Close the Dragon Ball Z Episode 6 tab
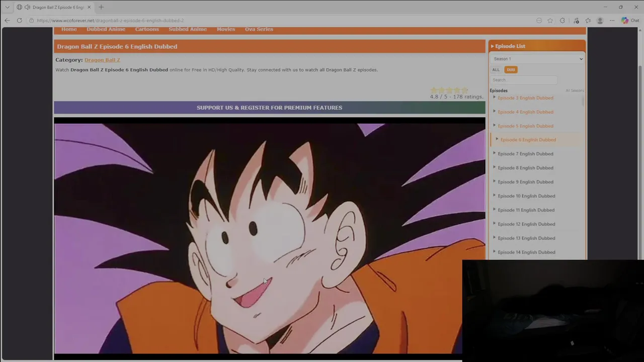The image size is (644, 362). pos(89,7)
